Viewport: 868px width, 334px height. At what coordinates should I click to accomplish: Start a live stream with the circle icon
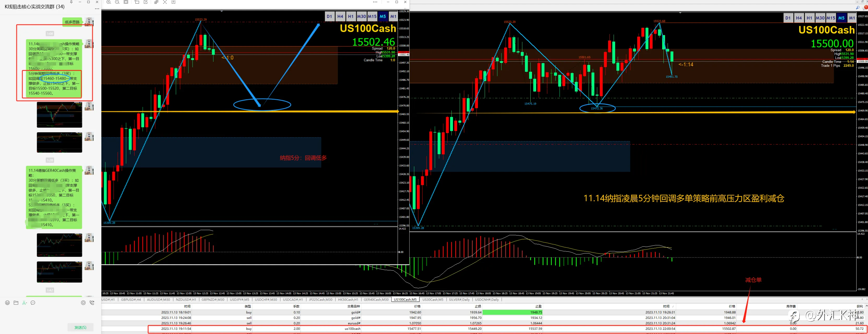83,303
